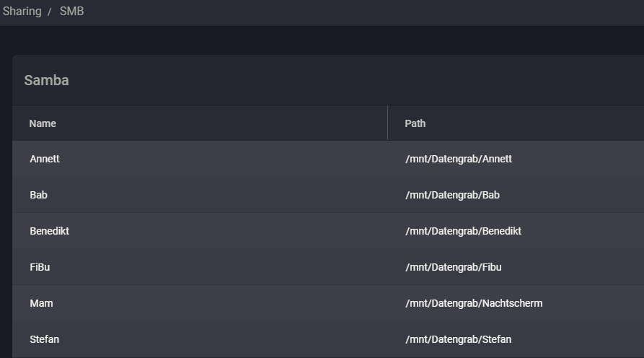
Task: Sort shares by Name column header
Action: pos(43,123)
